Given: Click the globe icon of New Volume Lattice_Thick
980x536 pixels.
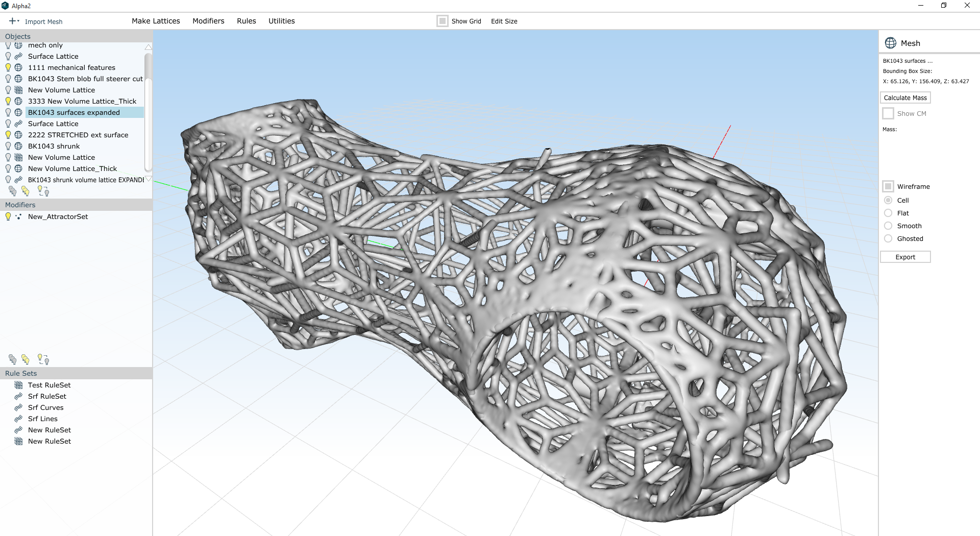Looking at the screenshot, I should (18, 168).
